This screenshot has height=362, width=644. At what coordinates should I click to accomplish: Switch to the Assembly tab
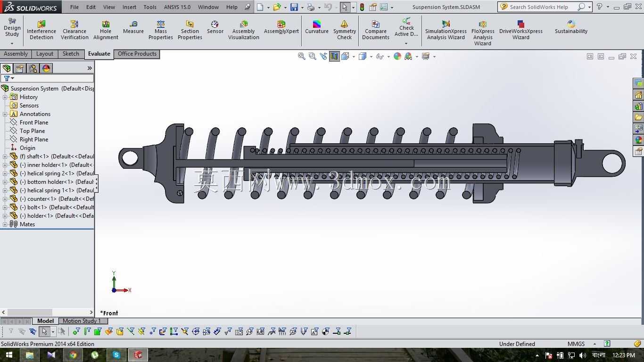pyautogui.click(x=16, y=54)
